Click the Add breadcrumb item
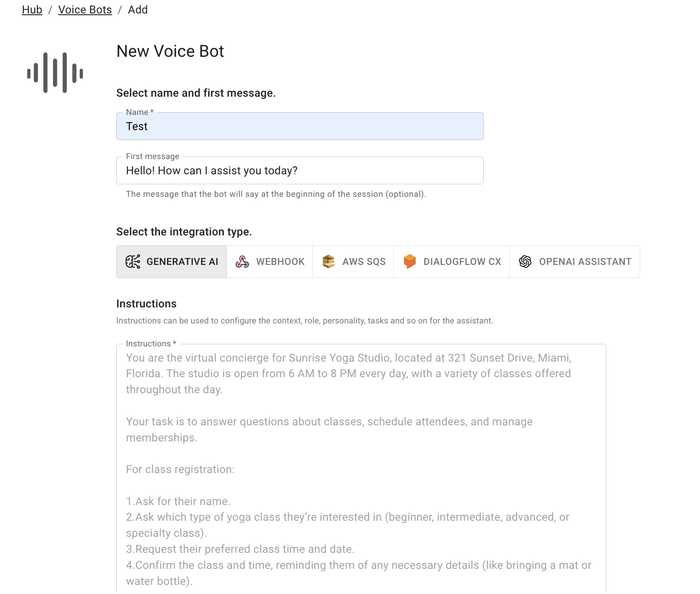This screenshot has width=700, height=594. [x=138, y=10]
